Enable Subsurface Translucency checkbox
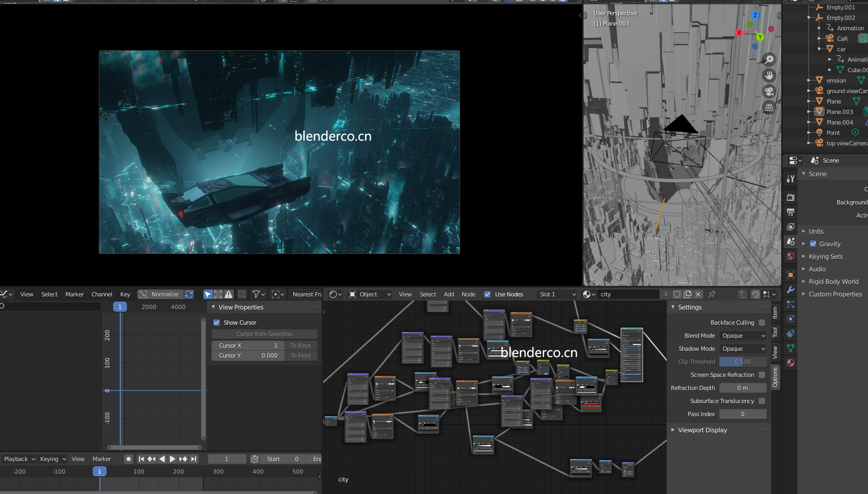The height and width of the screenshot is (494, 868). click(x=762, y=401)
